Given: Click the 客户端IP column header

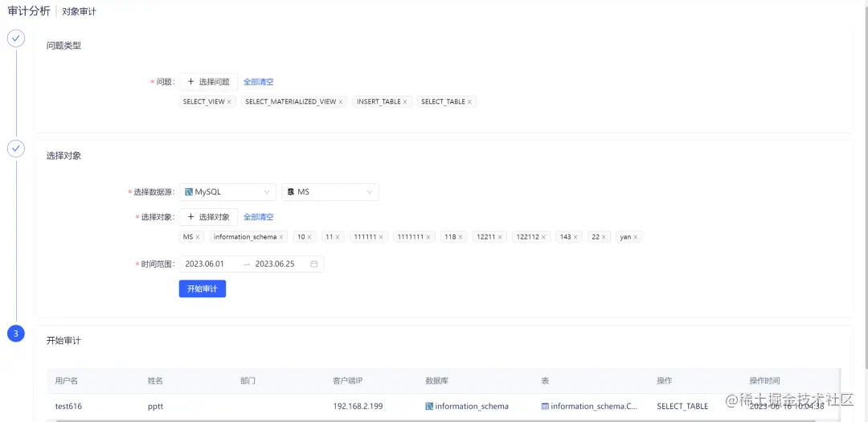Looking at the screenshot, I should coord(348,381).
